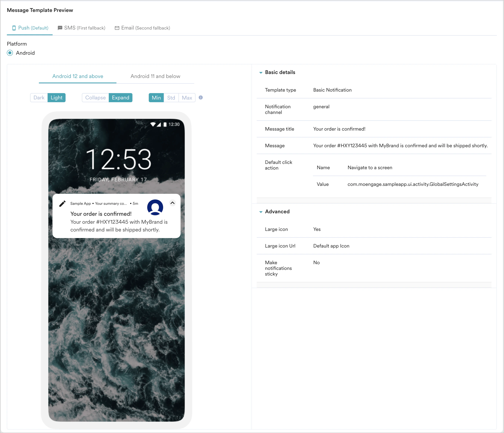Click the battery icon in the phone status bar
Image resolution: width=504 pixels, height=433 pixels.
click(x=165, y=124)
